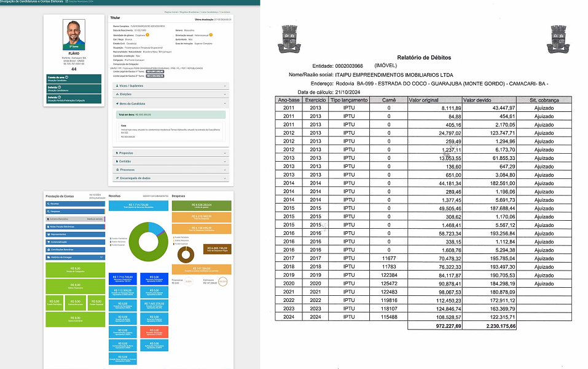Click info icon on Situação Candidatura row
This screenshot has width=588, height=369.
click(60, 87)
